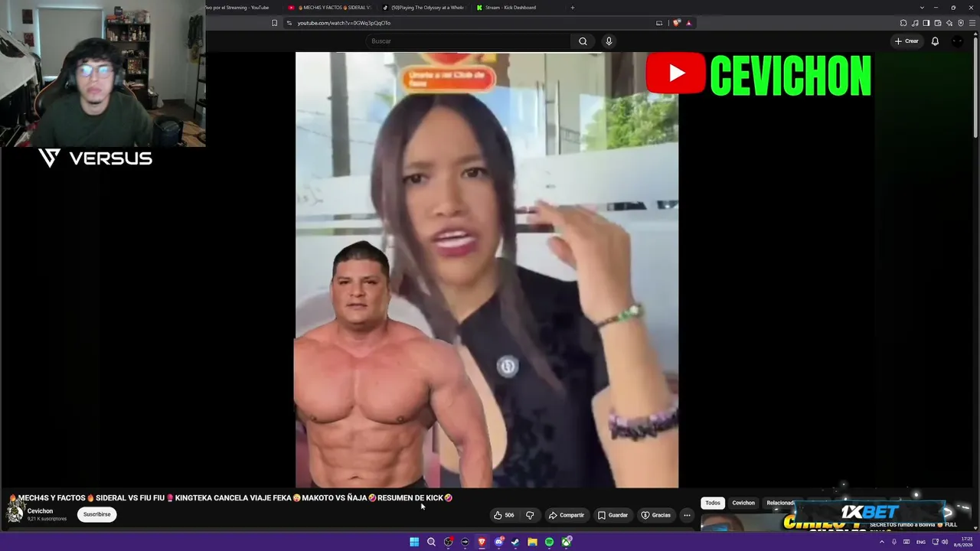Viewport: 980px width, 551px height.
Task: Switch to OBS Studio in taskbar
Action: coord(448,542)
